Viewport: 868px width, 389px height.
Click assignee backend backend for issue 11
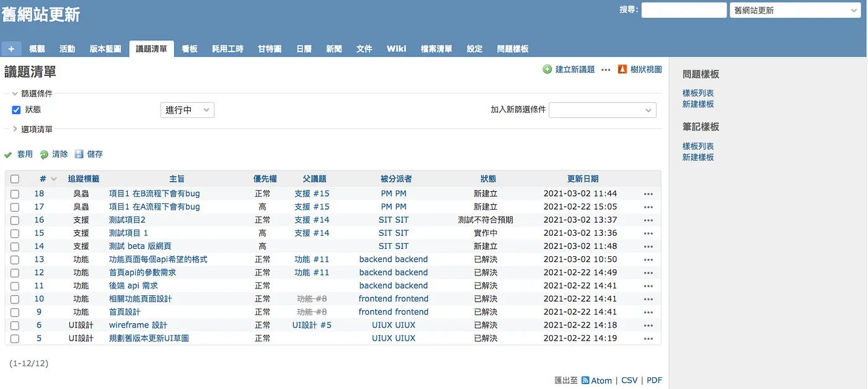click(394, 286)
